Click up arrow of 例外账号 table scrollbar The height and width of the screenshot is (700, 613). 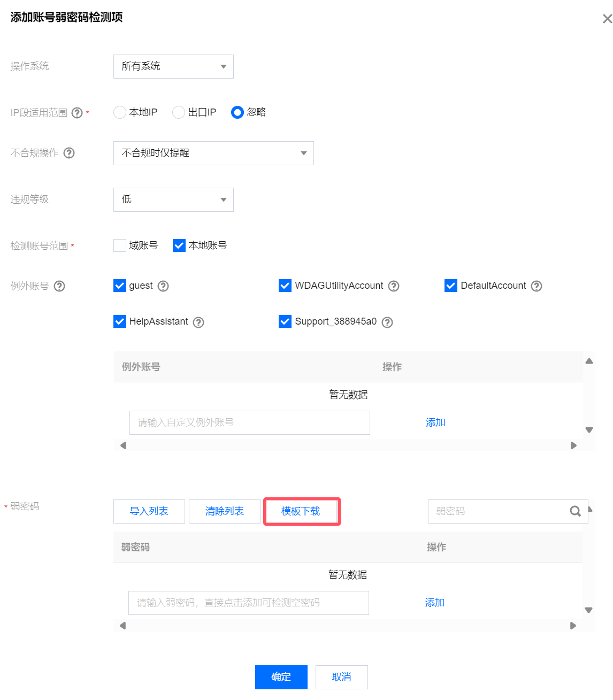tap(589, 361)
